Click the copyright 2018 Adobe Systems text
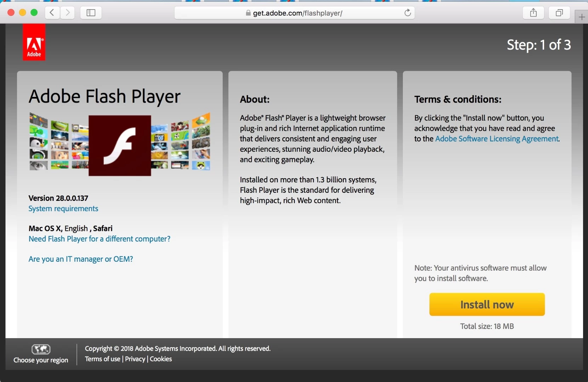The width and height of the screenshot is (588, 382). [x=178, y=348]
